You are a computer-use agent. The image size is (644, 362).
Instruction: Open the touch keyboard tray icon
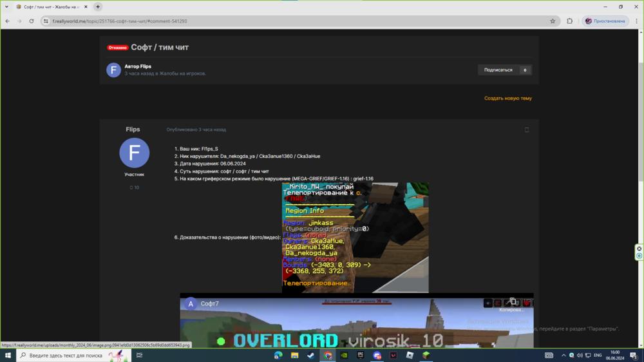[x=549, y=356]
